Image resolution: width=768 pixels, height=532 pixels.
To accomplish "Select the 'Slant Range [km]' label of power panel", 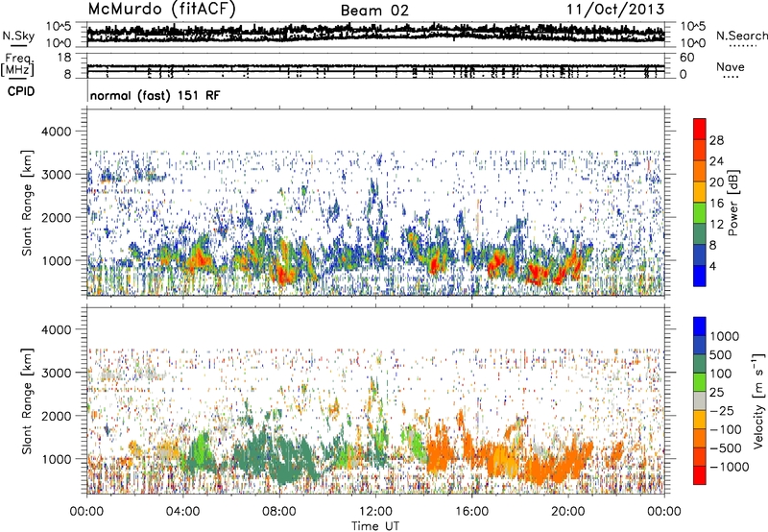I will [x=27, y=203].
